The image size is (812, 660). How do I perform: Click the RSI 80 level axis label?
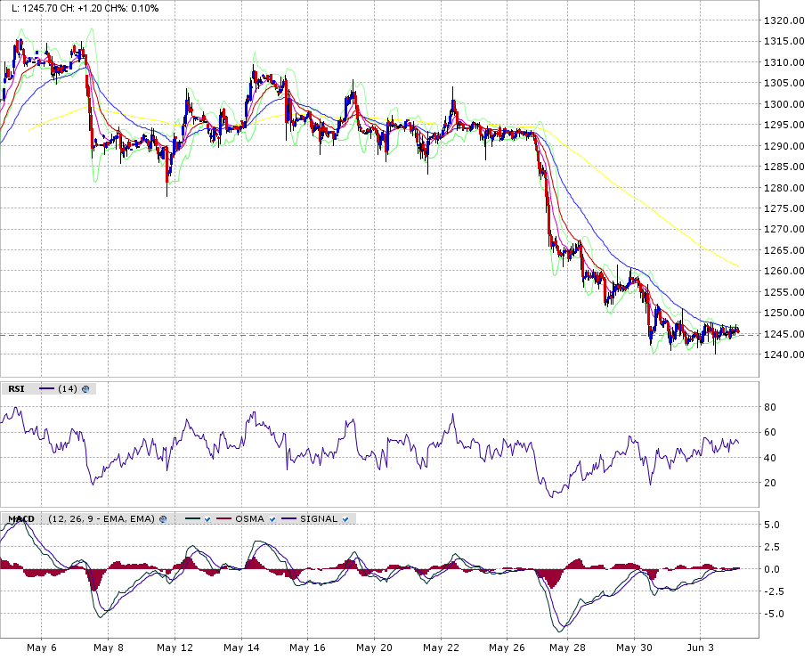pos(771,407)
